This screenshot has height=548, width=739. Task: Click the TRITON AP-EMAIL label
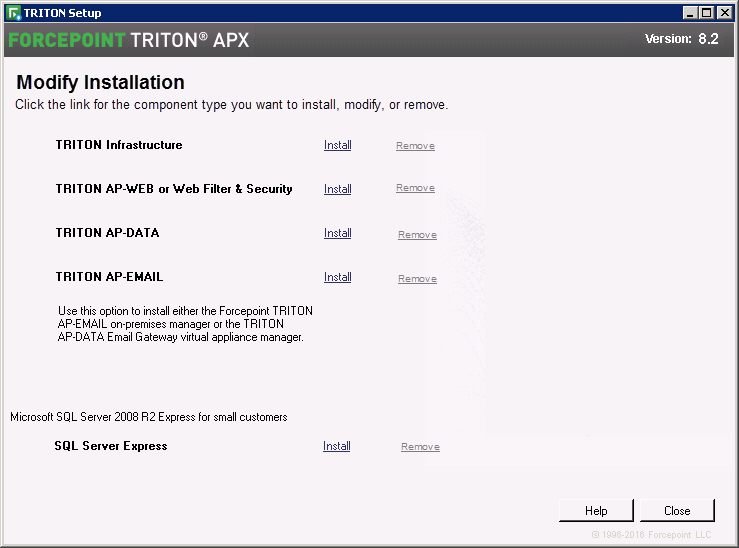point(109,277)
